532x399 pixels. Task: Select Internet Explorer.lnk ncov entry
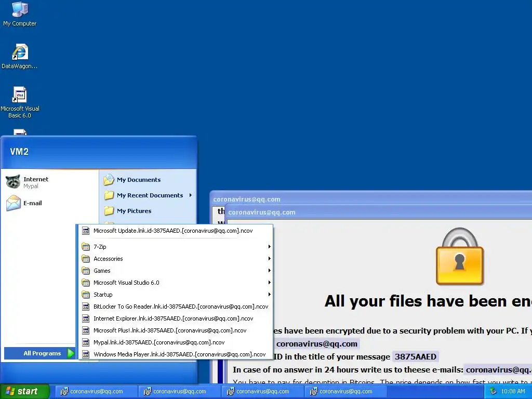[x=176, y=318]
